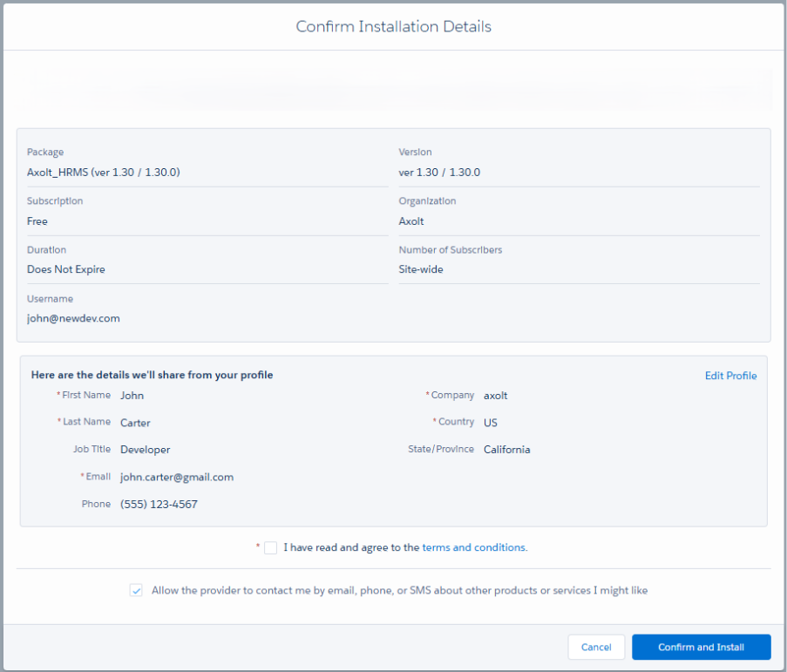The width and height of the screenshot is (787, 672).
Task: Uncheck the allow provider contact checkbox
Action: [x=136, y=590]
